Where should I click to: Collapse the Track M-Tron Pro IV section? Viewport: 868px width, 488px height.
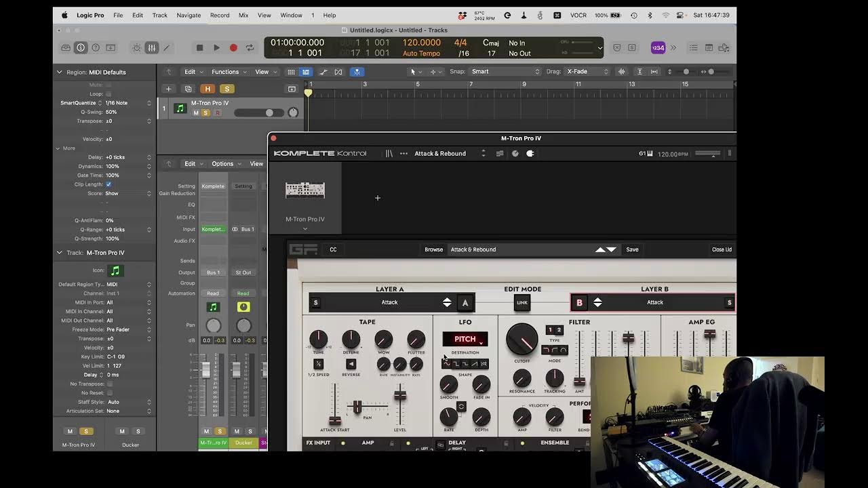(59, 253)
